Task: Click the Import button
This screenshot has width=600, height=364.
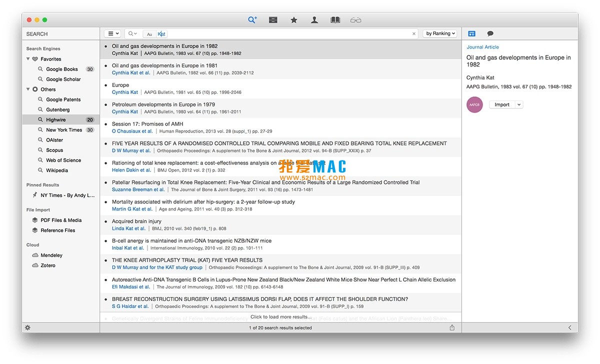Action: pyautogui.click(x=502, y=104)
